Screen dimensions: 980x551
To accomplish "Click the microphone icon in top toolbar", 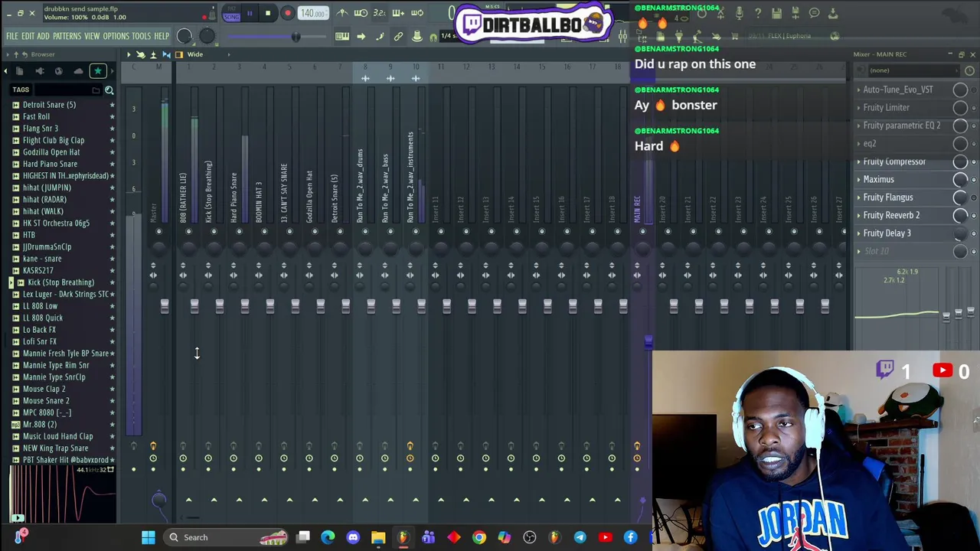I will coord(739,13).
